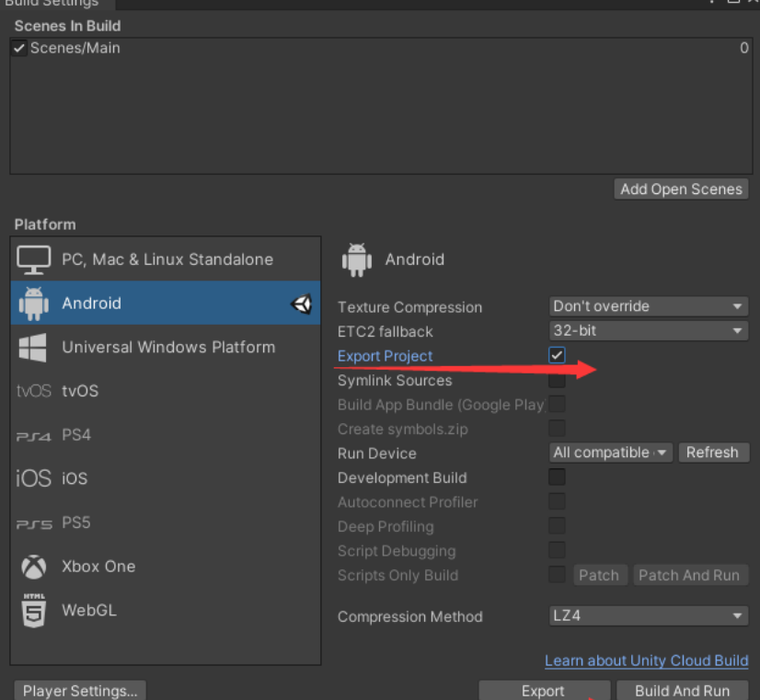This screenshot has height=700, width=760.
Task: Select Universal Windows Platform
Action: click(166, 347)
